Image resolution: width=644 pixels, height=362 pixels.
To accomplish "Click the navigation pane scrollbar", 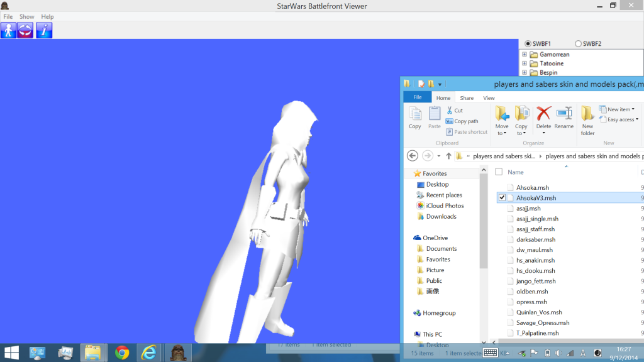I will pos(484,221).
